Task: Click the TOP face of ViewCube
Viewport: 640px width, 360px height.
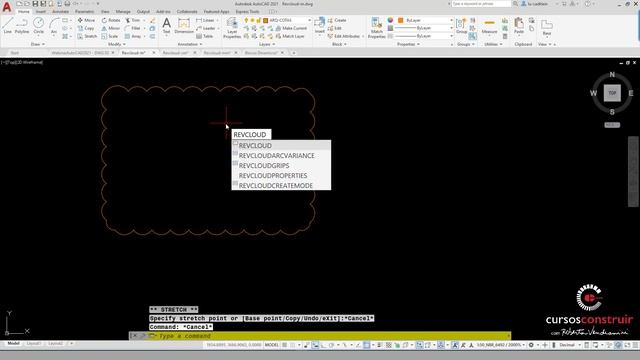Action: 612,93
